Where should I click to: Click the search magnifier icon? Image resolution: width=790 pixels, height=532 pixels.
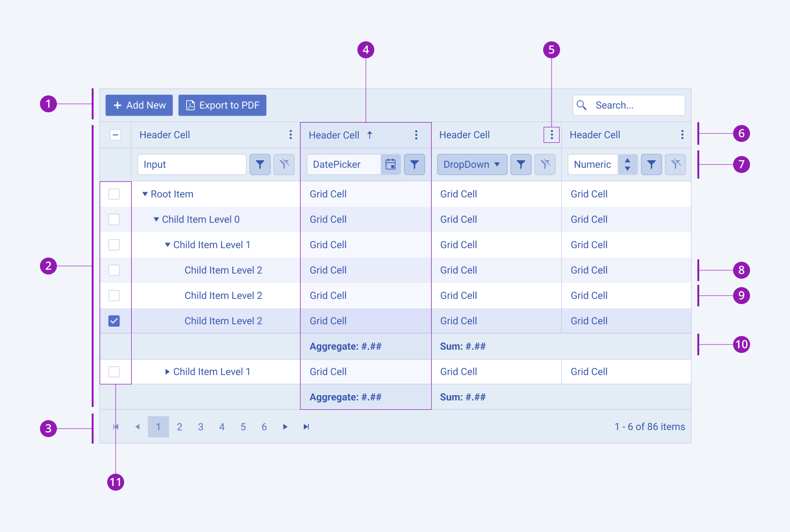[x=582, y=105]
